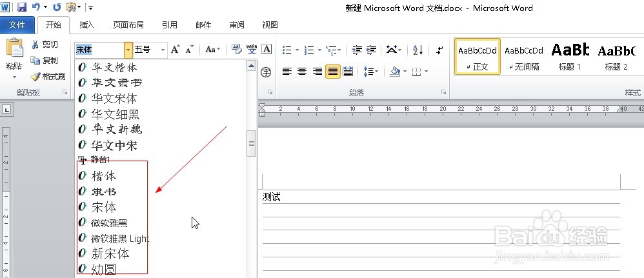This screenshot has height=278, width=644.
Task: Click the Numbering list icon
Action: [x=309, y=50]
